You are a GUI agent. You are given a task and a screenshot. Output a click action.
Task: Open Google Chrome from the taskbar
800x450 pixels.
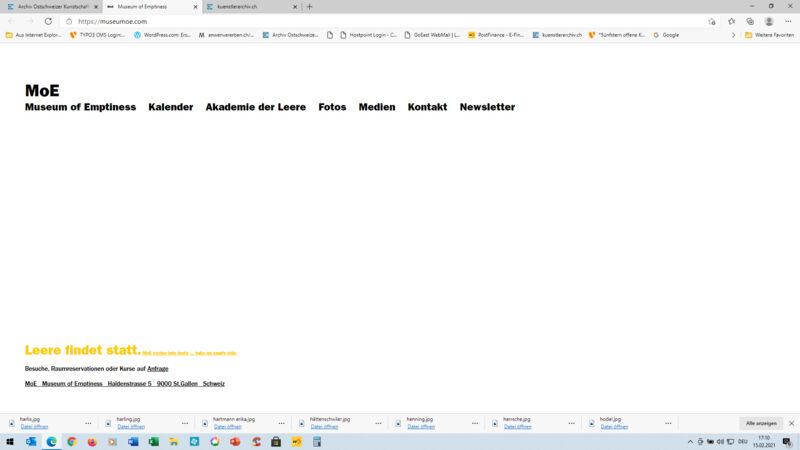click(71, 442)
